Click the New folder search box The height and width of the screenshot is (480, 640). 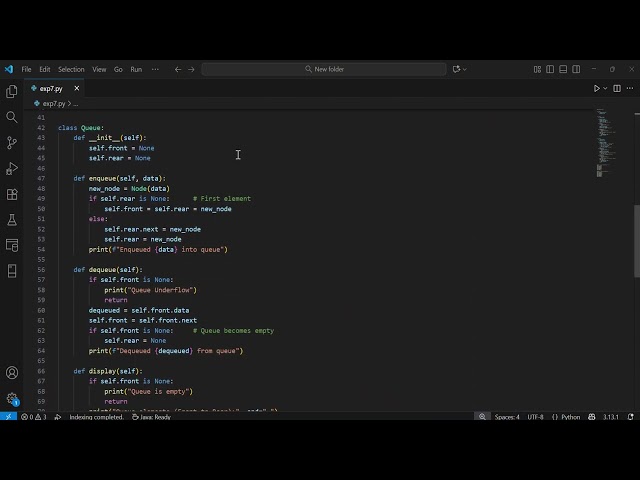click(324, 69)
